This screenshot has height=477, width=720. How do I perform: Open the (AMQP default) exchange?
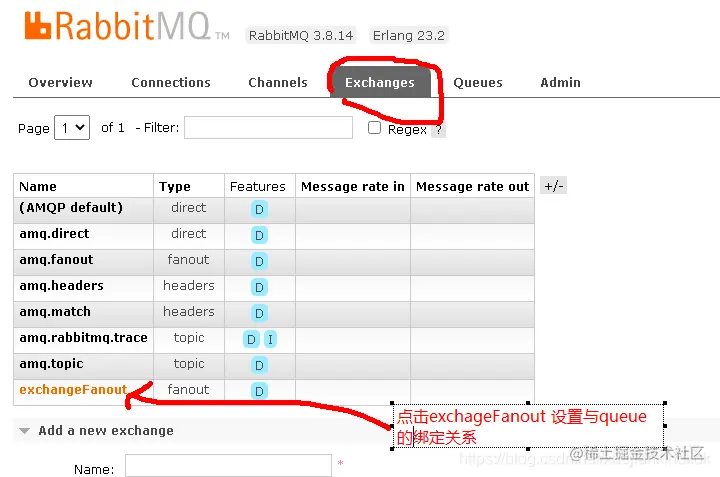pyautogui.click(x=71, y=208)
